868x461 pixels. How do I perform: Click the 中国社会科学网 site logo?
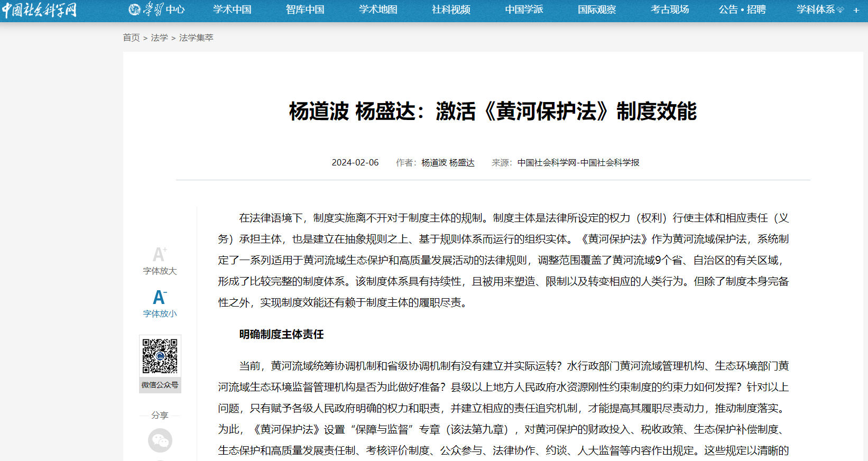pos(40,10)
